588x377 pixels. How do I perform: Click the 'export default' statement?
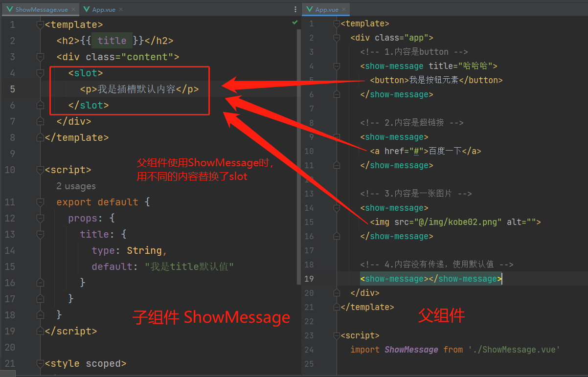pos(97,202)
